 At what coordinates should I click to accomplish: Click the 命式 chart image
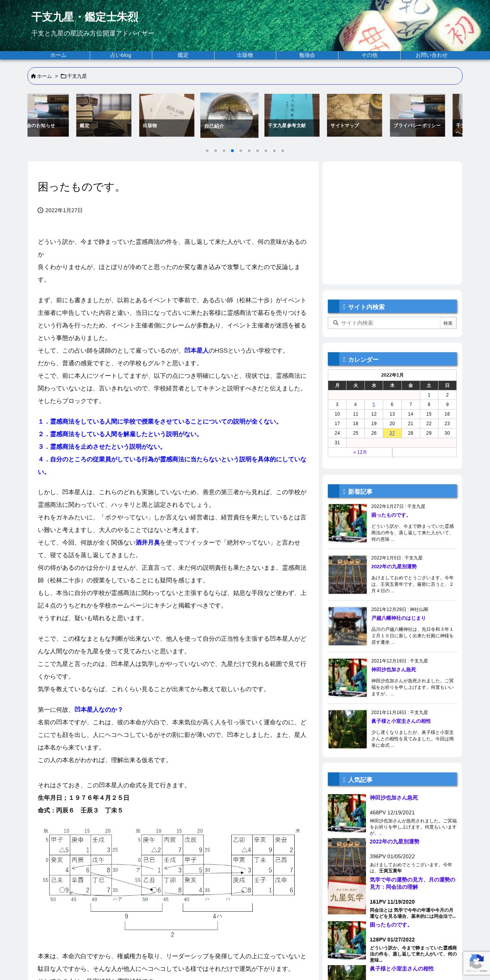click(x=172, y=883)
